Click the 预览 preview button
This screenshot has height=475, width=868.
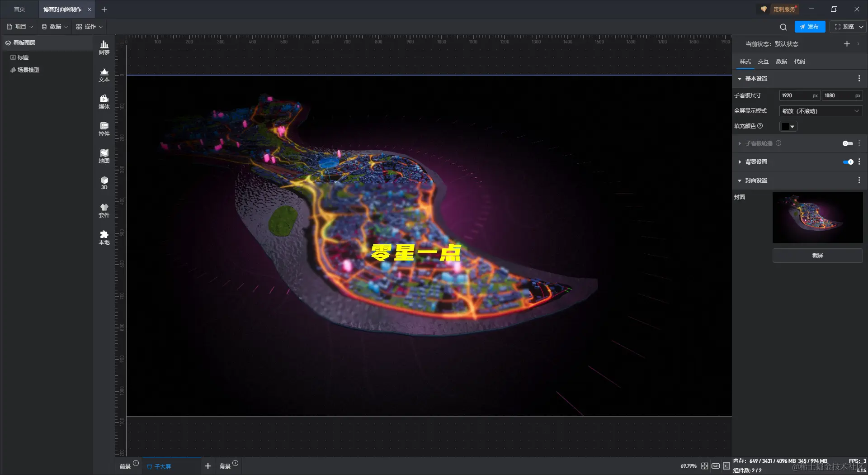coord(844,27)
